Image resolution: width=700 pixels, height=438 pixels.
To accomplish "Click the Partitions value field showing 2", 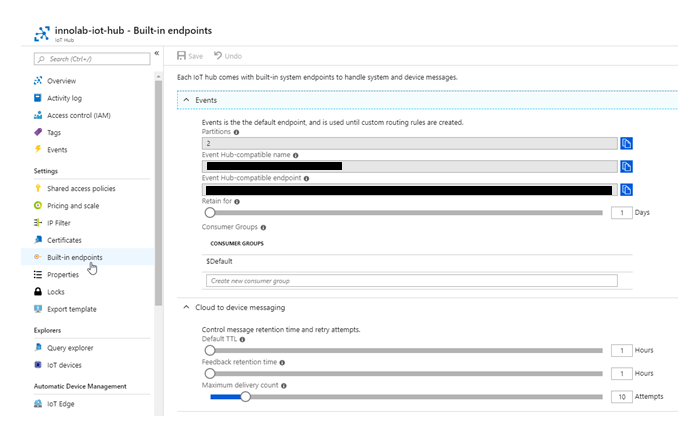I will tap(410, 143).
